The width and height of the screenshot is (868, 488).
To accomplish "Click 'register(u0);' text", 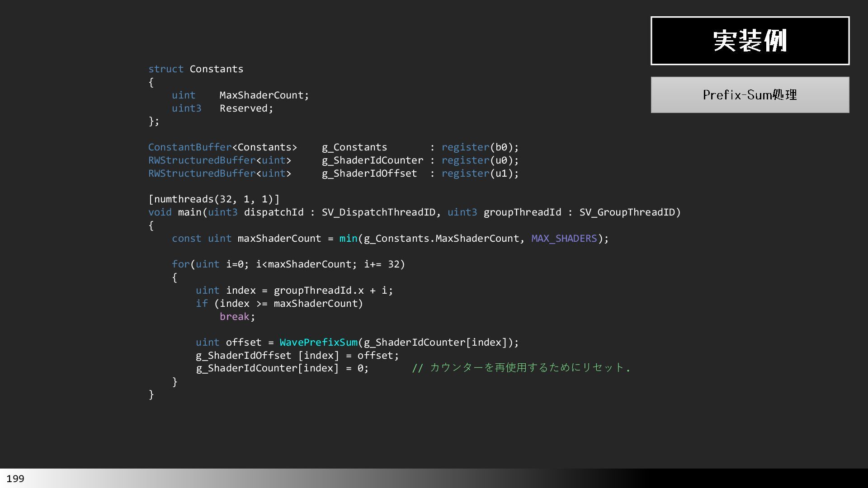I will click(x=480, y=160).
